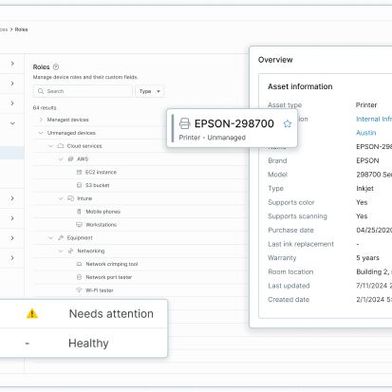Select the Workstations role row

[140, 225]
